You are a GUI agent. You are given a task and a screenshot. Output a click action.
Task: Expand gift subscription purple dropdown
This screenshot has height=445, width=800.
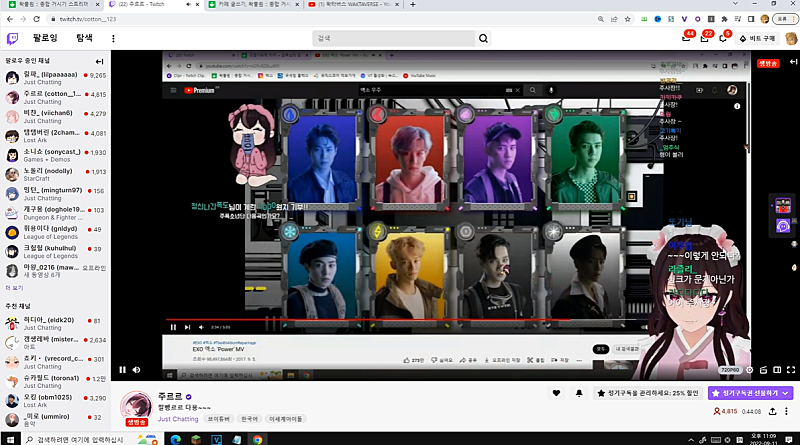point(786,393)
